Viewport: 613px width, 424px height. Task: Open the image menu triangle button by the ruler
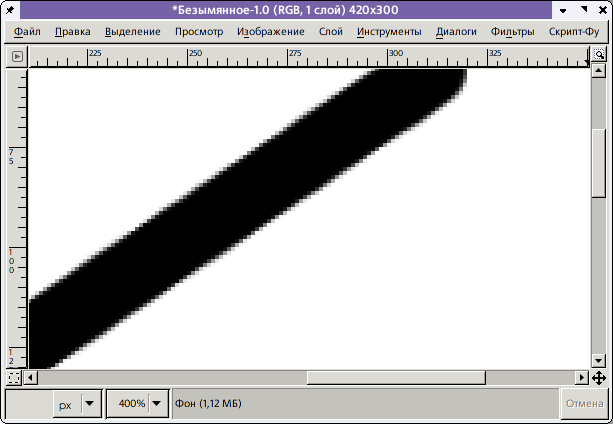16,57
